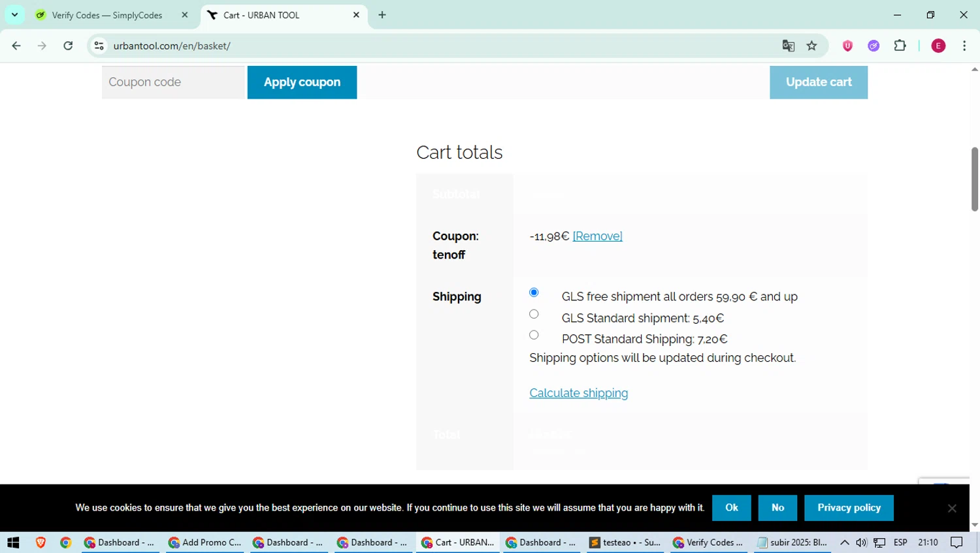Viewport: 980px width, 553px height.
Task: Open the Privacy policy button
Action: coord(849,507)
